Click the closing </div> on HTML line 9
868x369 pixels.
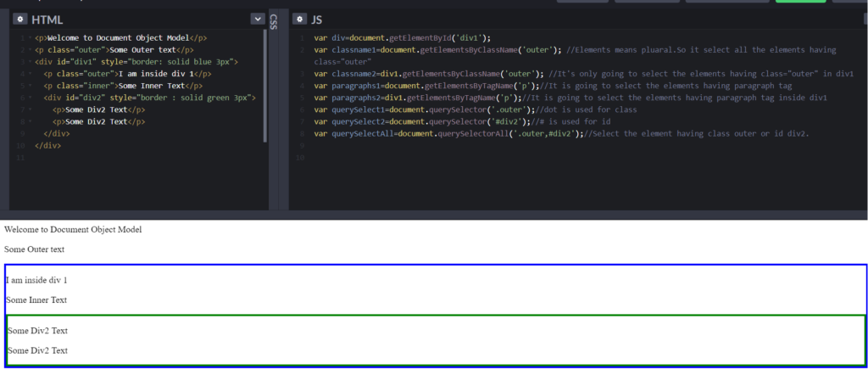coord(57,133)
